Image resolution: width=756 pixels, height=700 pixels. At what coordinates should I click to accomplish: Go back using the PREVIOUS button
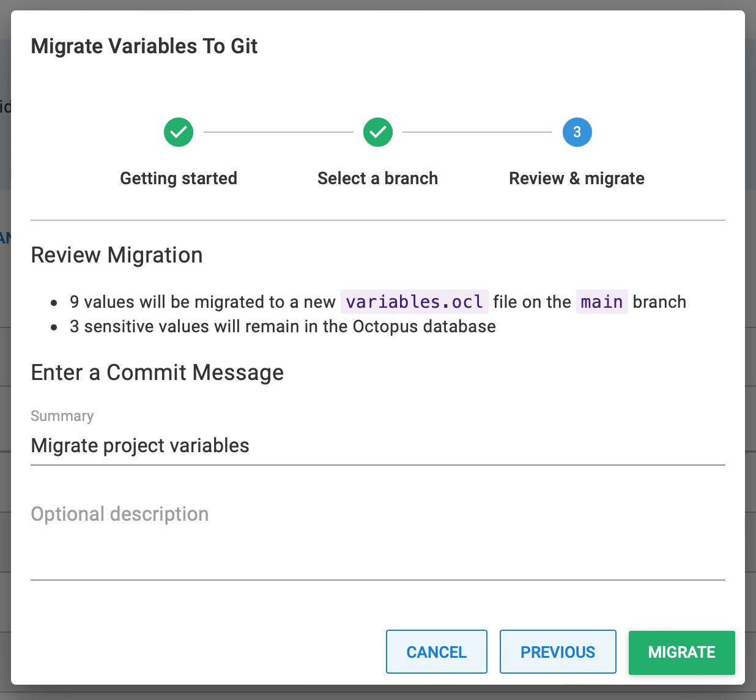point(557,652)
